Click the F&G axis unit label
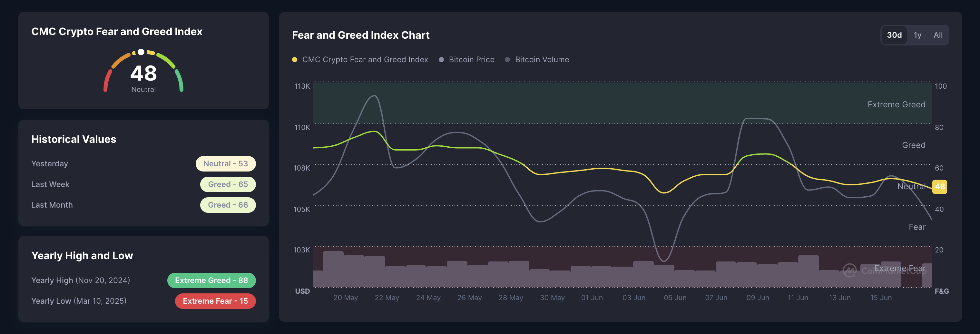 pyautogui.click(x=942, y=291)
